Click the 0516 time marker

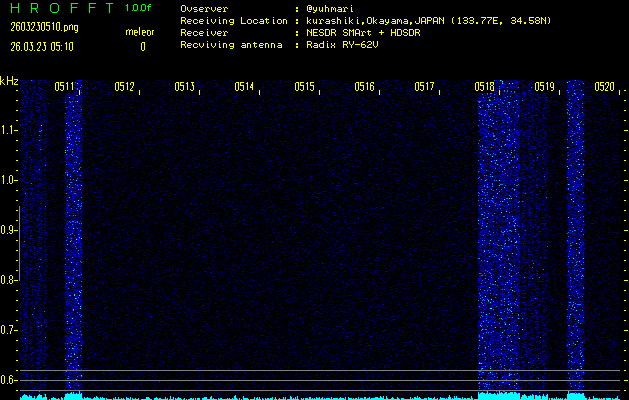click(x=364, y=87)
